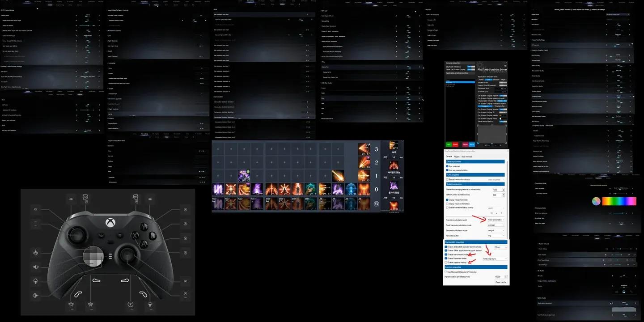Screen dimensions: 644x322
Task: Select the Lv.17 arrow skill in row 3
Action: [364, 149]
